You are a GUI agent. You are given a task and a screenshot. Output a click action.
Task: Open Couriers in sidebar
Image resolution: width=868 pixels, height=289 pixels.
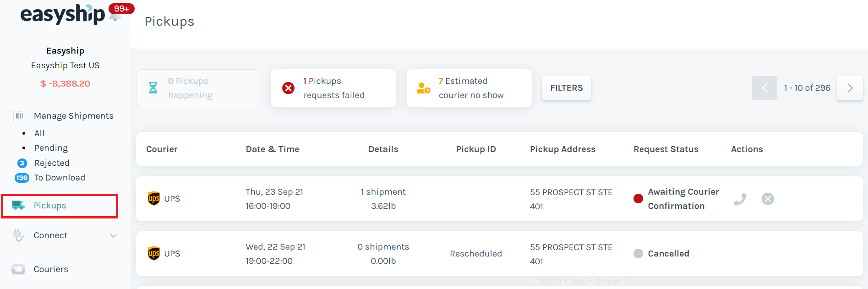tap(51, 269)
